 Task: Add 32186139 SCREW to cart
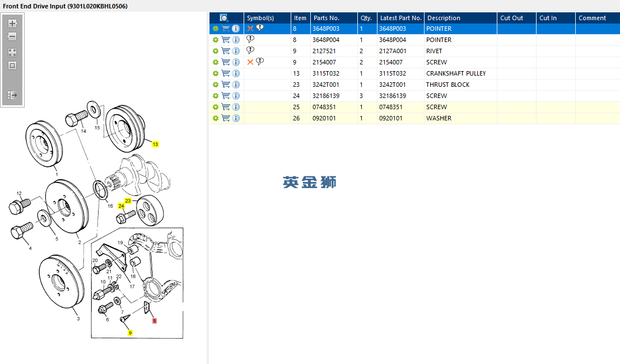(x=226, y=96)
